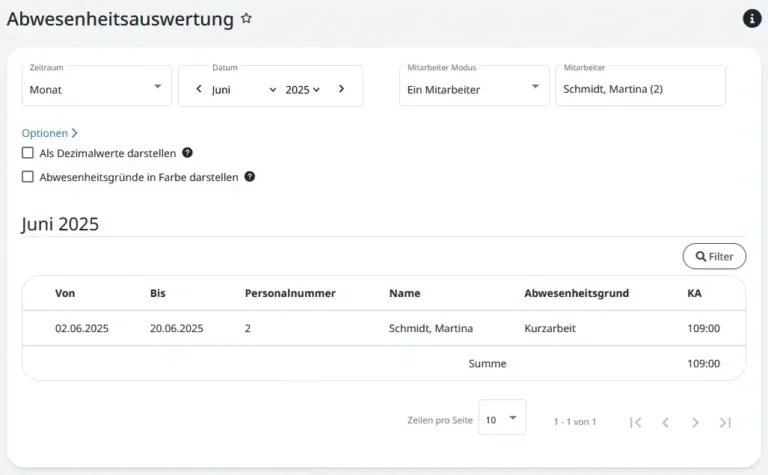Click the Mitarbeiter field Schmidt, Martina (2)

(x=640, y=86)
